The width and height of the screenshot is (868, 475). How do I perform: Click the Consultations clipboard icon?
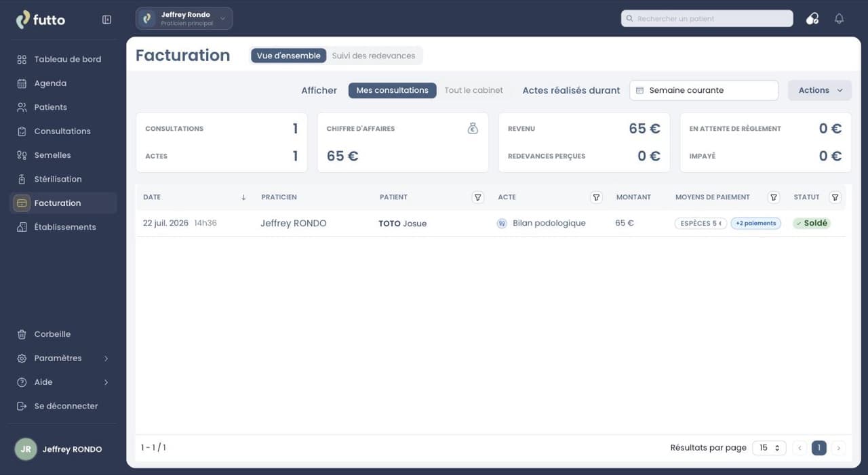coord(22,131)
